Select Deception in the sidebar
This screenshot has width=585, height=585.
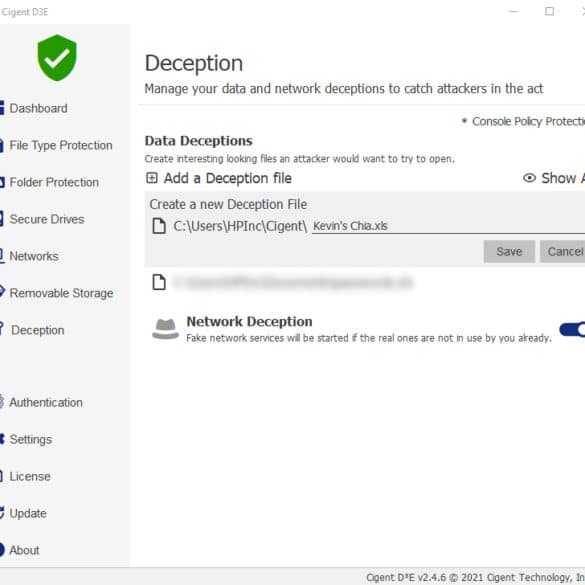click(x=38, y=330)
